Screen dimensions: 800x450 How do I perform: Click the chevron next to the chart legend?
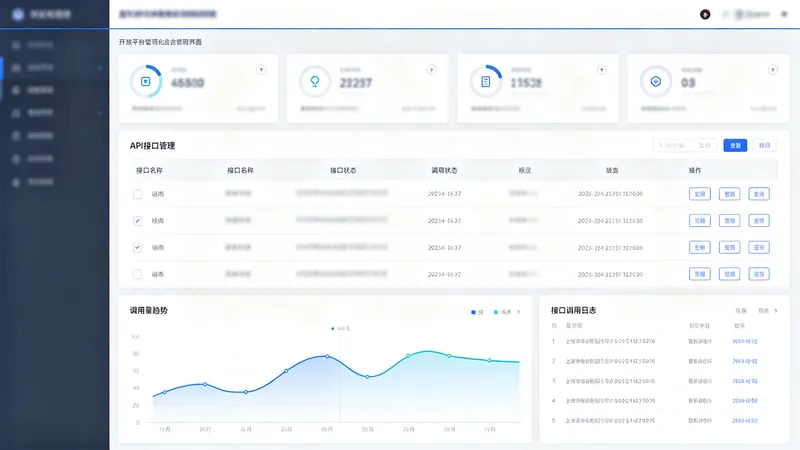519,312
